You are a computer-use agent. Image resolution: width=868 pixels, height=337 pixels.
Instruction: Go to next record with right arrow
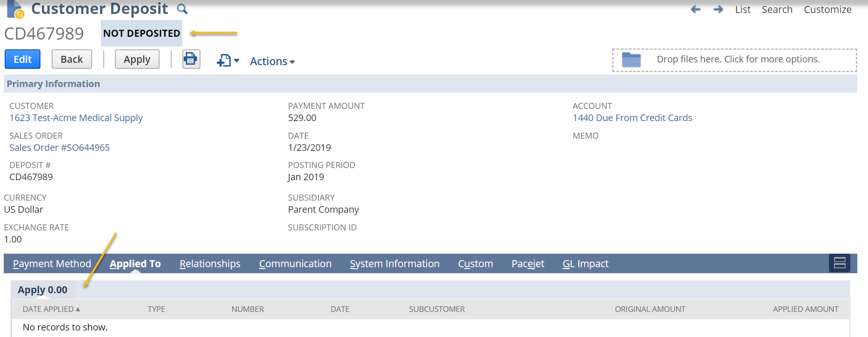pos(718,9)
